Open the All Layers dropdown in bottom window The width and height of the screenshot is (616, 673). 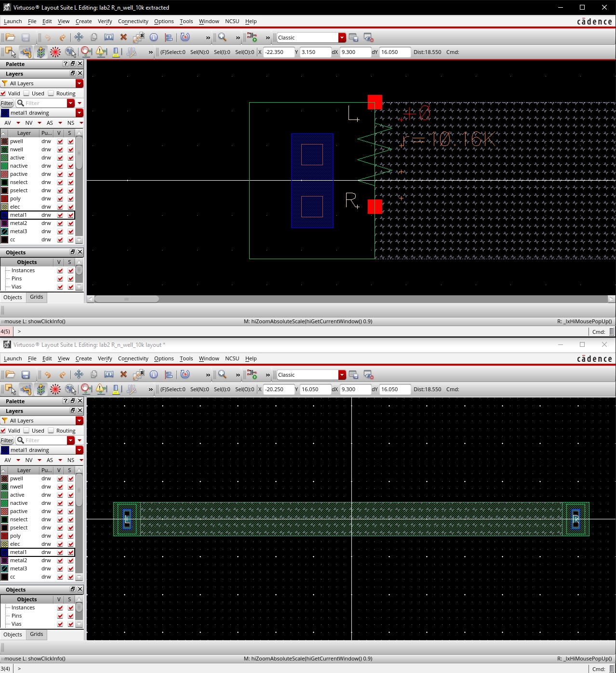[80, 421]
